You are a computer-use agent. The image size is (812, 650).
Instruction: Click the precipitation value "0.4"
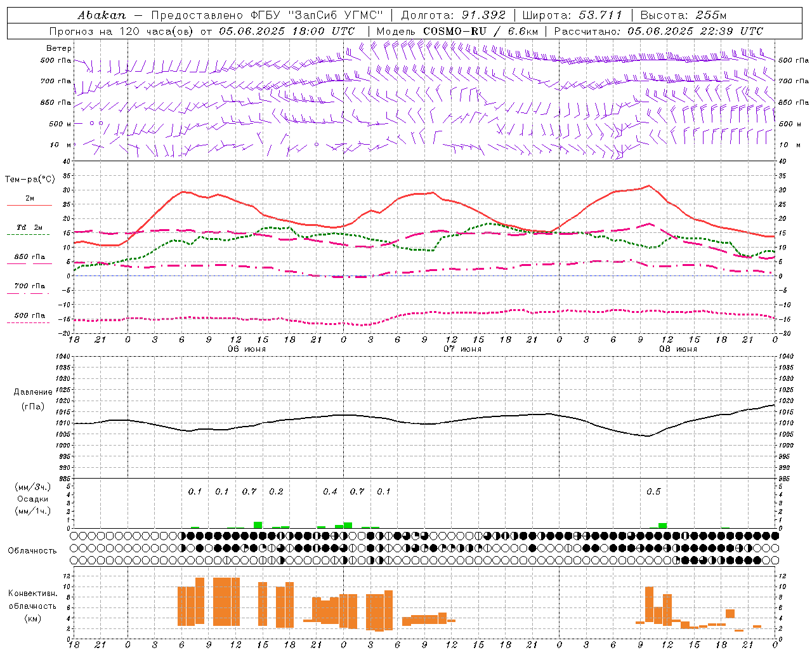tap(330, 491)
